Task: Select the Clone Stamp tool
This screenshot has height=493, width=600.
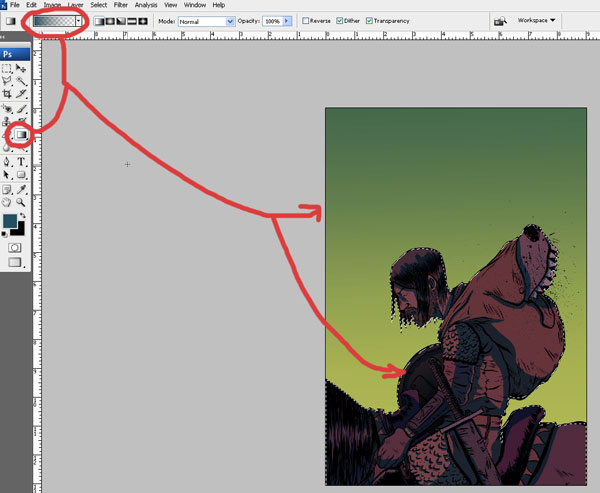Action: [x=6, y=122]
